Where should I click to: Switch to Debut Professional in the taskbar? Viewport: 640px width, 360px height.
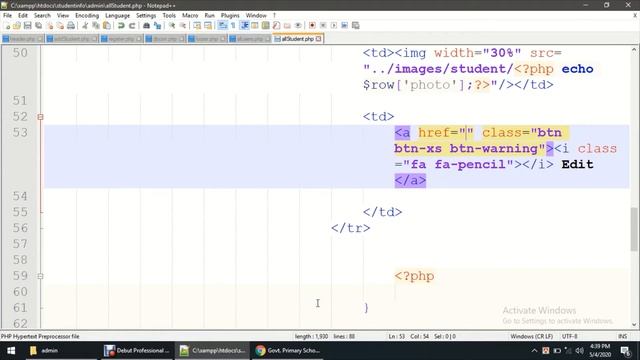point(137,351)
